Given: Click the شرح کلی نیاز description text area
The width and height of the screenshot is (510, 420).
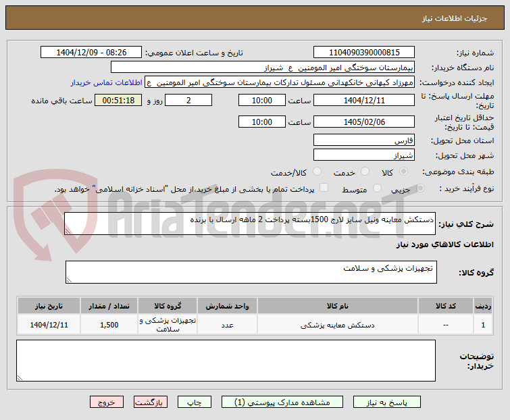Looking at the screenshot, I should pyautogui.click(x=250, y=224).
